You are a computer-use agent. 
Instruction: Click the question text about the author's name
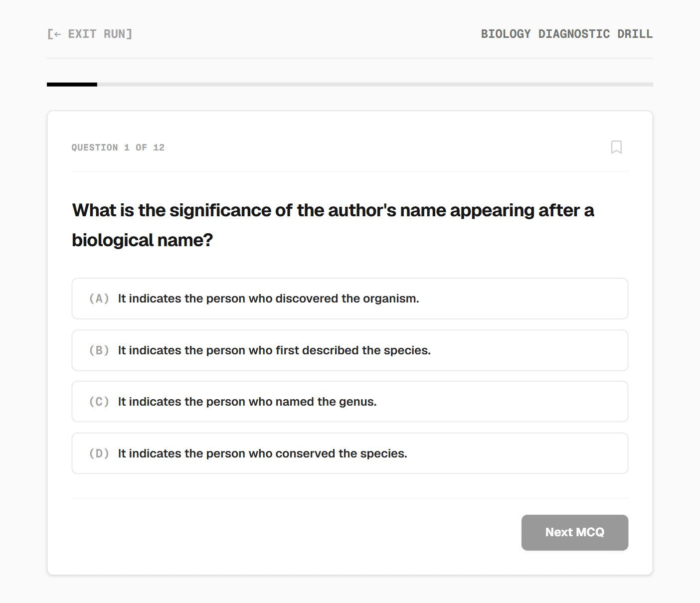tap(333, 225)
